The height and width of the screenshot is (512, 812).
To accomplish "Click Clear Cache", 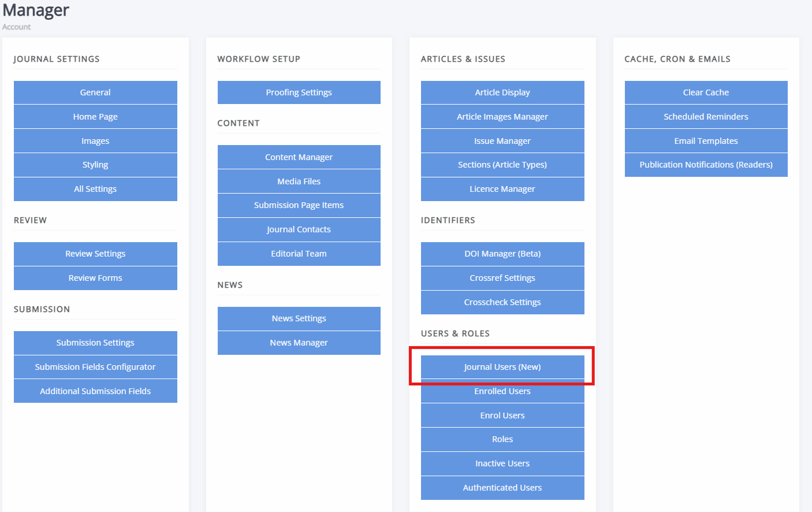I will [706, 92].
